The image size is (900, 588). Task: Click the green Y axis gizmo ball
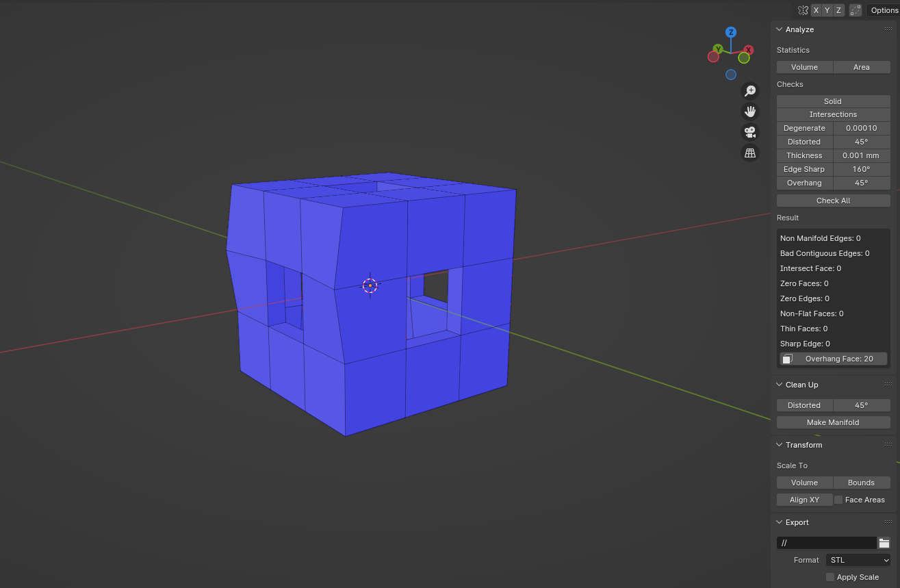717,49
